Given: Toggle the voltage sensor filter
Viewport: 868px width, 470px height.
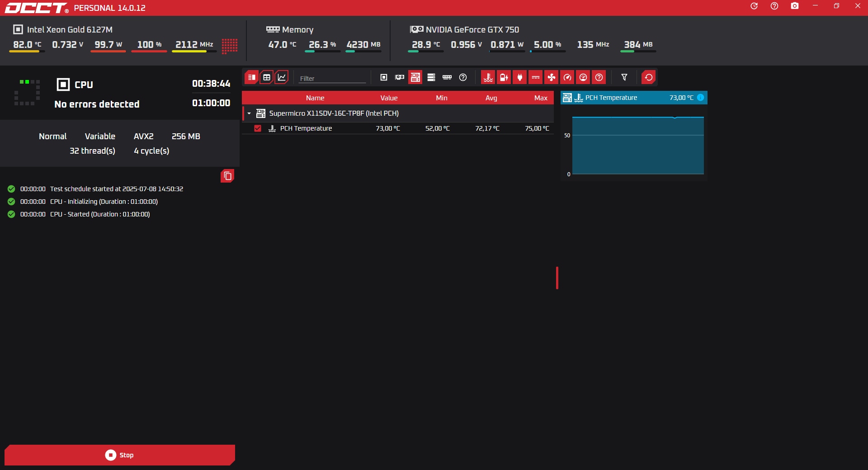Looking at the screenshot, I should coord(504,77).
